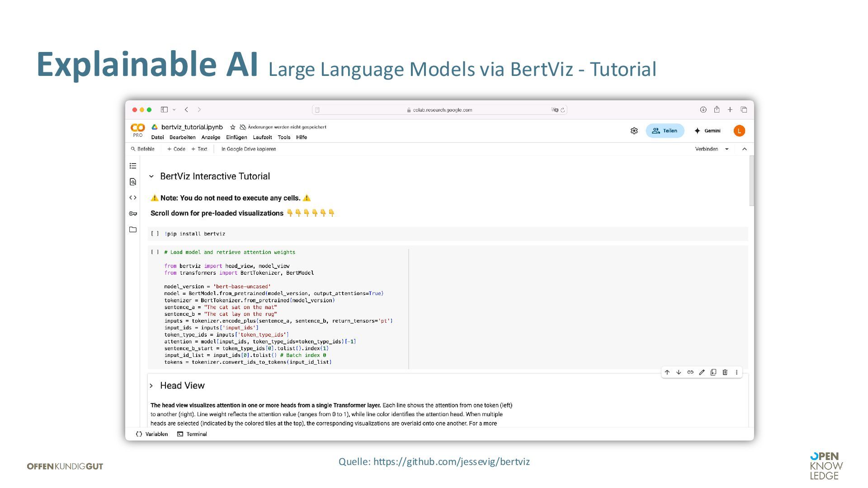Open the table of contents sidebar icon

tap(133, 166)
